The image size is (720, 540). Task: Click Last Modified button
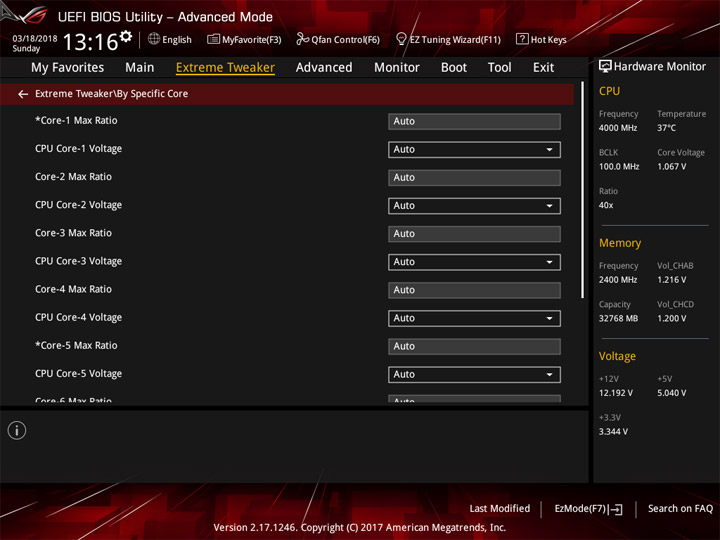tap(500, 509)
